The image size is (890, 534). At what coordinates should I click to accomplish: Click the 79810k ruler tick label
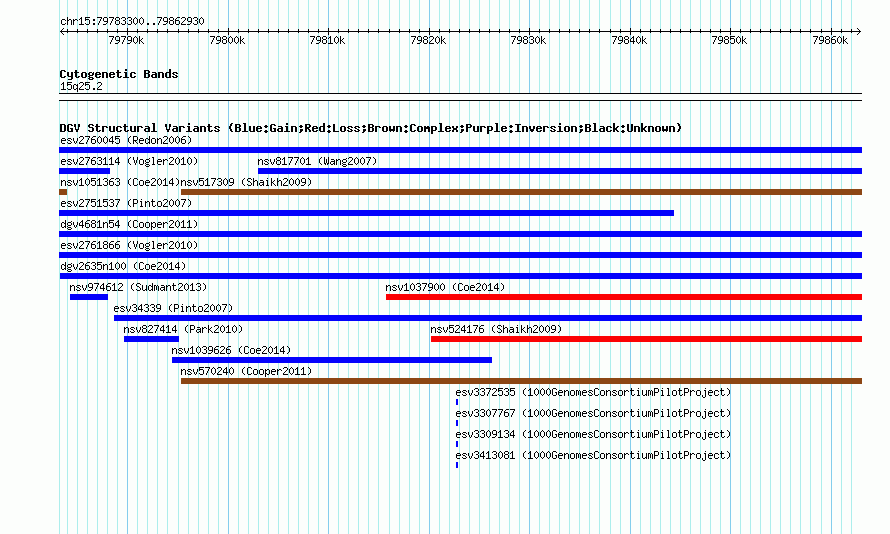click(x=328, y=40)
